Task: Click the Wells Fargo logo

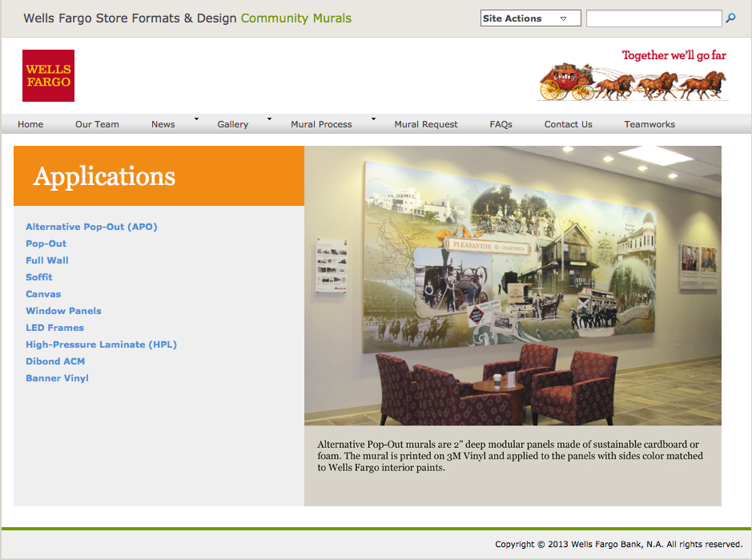Action: click(x=48, y=76)
